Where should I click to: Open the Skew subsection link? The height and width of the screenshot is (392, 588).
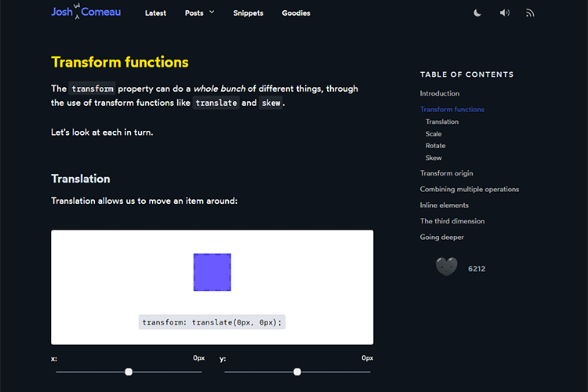434,158
